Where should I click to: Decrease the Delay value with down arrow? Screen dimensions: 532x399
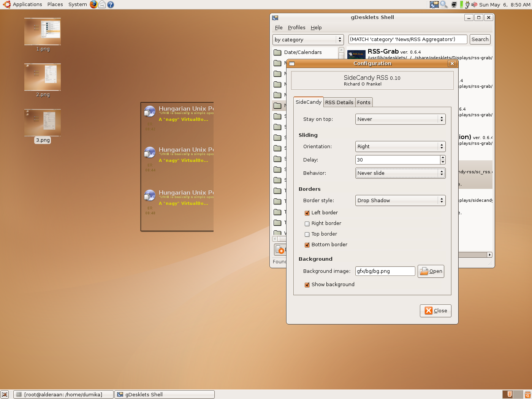coord(443,162)
